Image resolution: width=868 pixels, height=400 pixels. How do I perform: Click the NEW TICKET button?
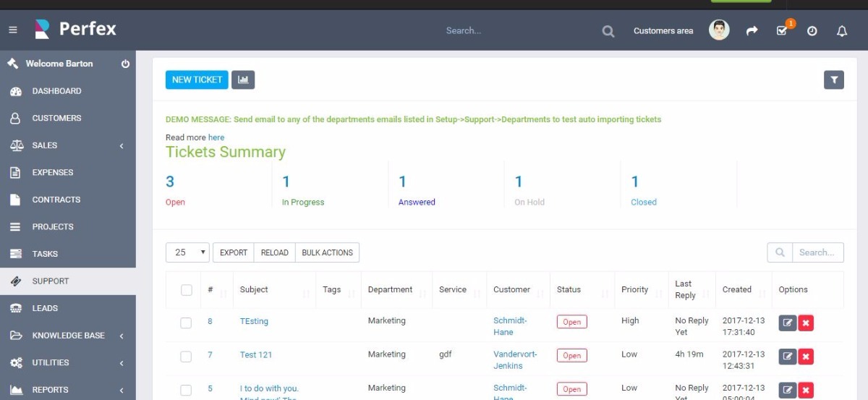[x=197, y=80]
